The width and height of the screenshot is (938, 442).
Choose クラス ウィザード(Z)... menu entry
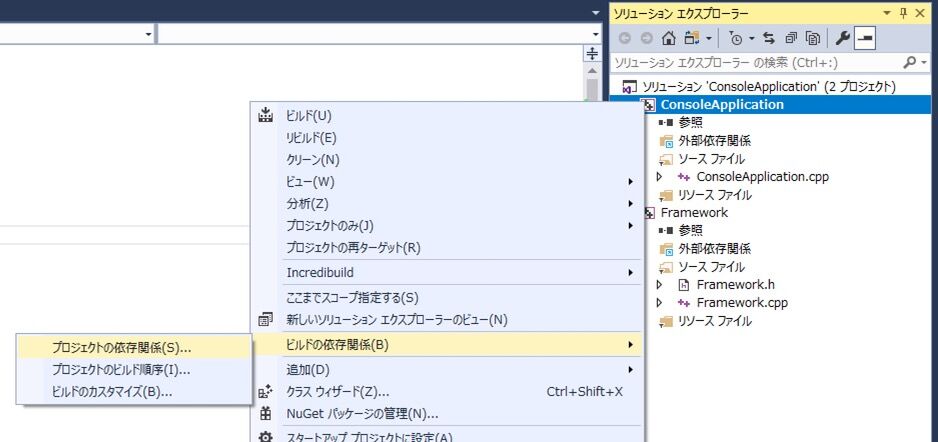446,392
